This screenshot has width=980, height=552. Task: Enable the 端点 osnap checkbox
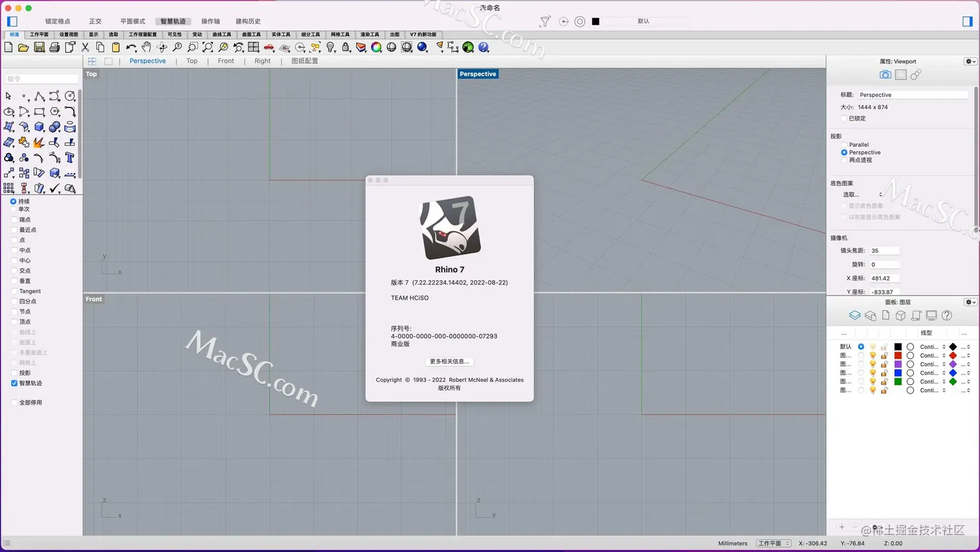[x=14, y=219]
